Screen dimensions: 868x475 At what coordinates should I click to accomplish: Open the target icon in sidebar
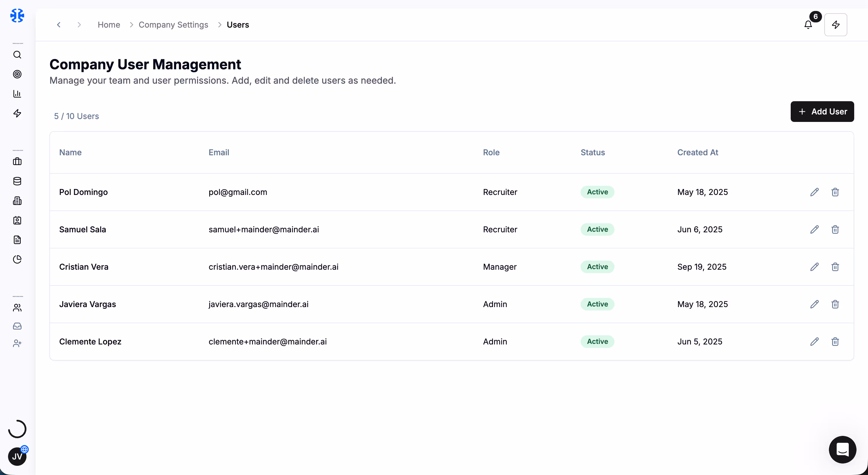pyautogui.click(x=17, y=74)
